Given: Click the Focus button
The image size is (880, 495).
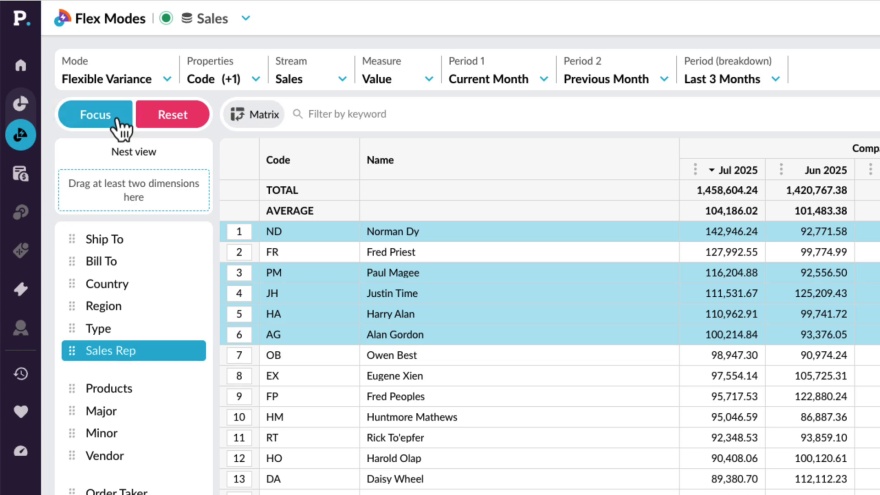Looking at the screenshot, I should 95,114.
